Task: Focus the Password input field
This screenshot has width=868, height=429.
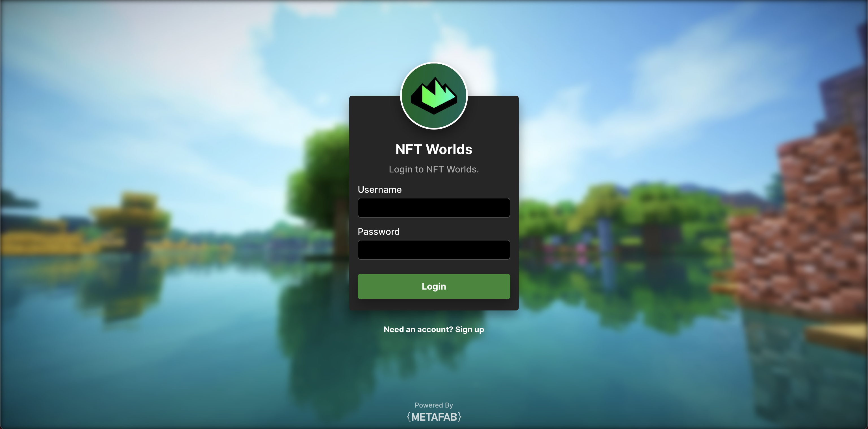Action: click(x=434, y=250)
